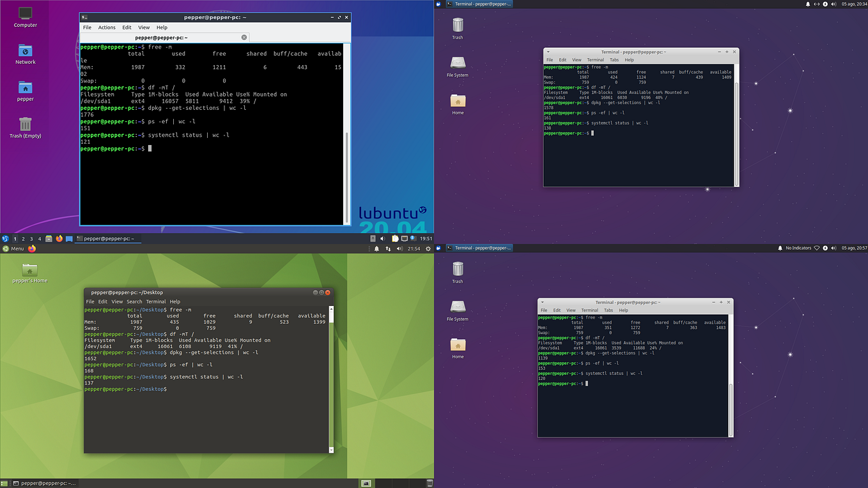Open the Search menu in the MATE terminal
The height and width of the screenshot is (488, 868).
[x=134, y=301]
